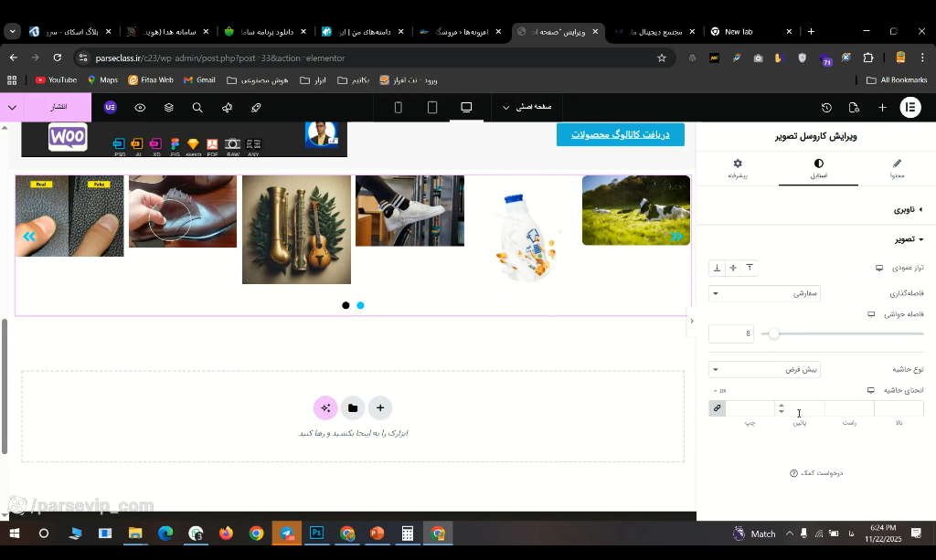Click the image spacing slider handle
This screenshot has height=560, width=936.
click(x=773, y=334)
